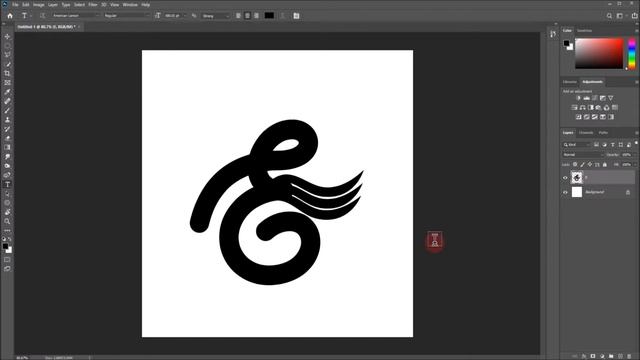Click the top layer thumbnail
640x360 pixels.
tap(577, 178)
